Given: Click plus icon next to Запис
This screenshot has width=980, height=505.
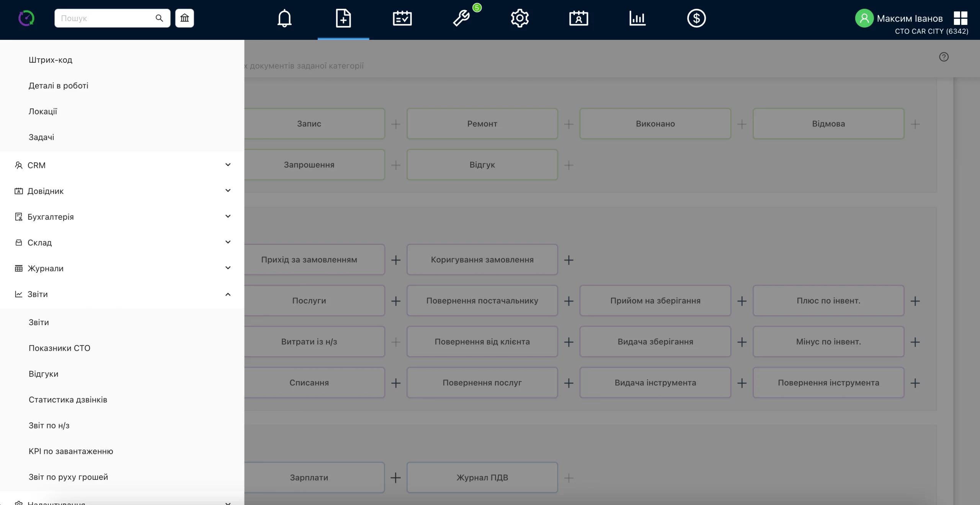Looking at the screenshot, I should click(396, 124).
